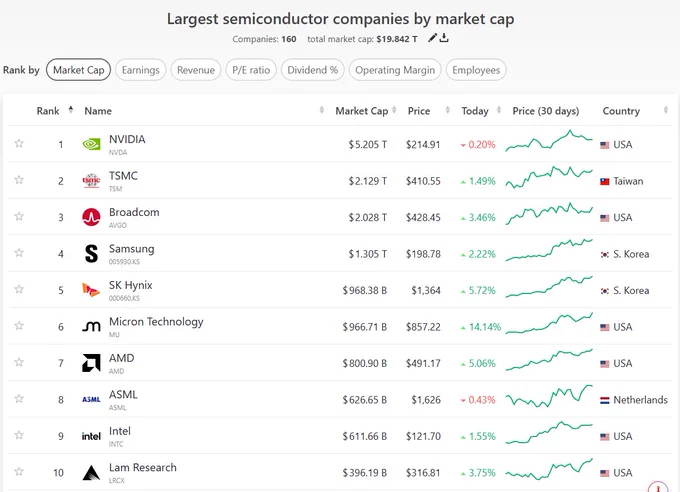Click the download icon beside total market cap
The height and width of the screenshot is (492, 680).
click(444, 38)
